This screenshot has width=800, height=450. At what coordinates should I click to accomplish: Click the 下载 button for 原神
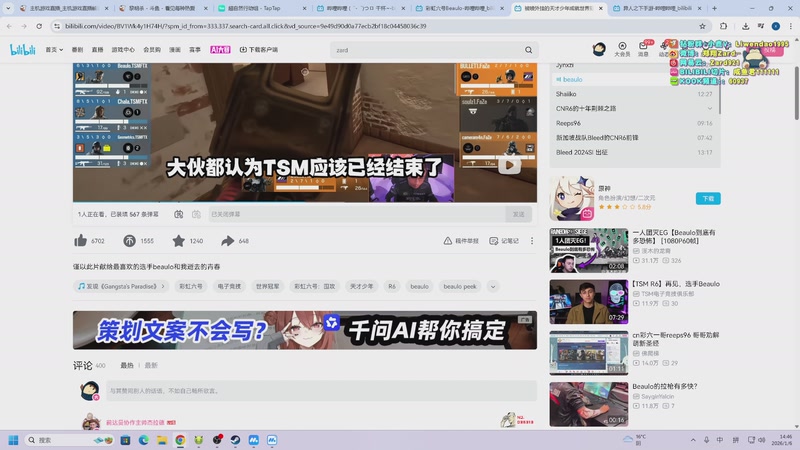pyautogui.click(x=708, y=198)
